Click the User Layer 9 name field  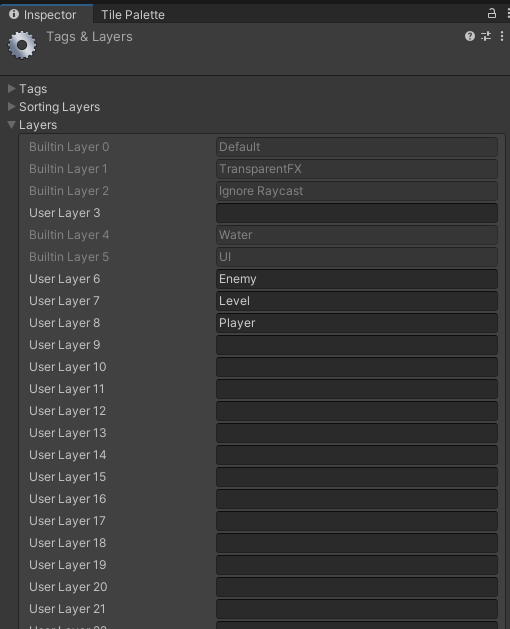click(357, 345)
